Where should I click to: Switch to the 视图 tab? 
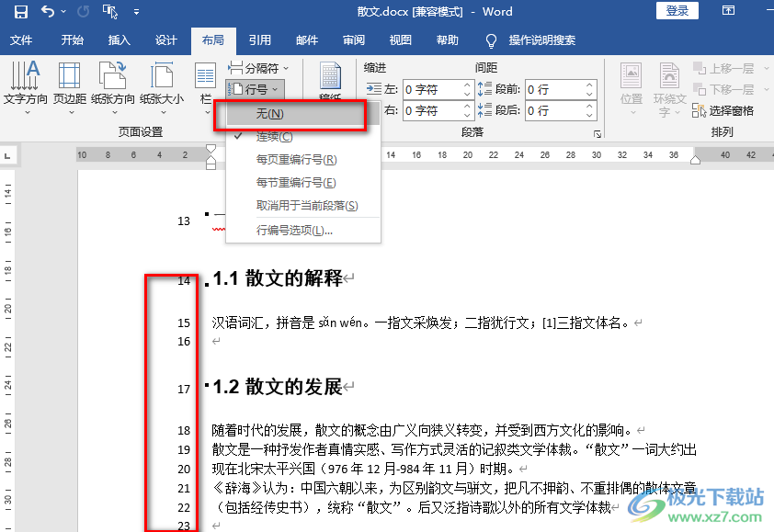point(400,40)
